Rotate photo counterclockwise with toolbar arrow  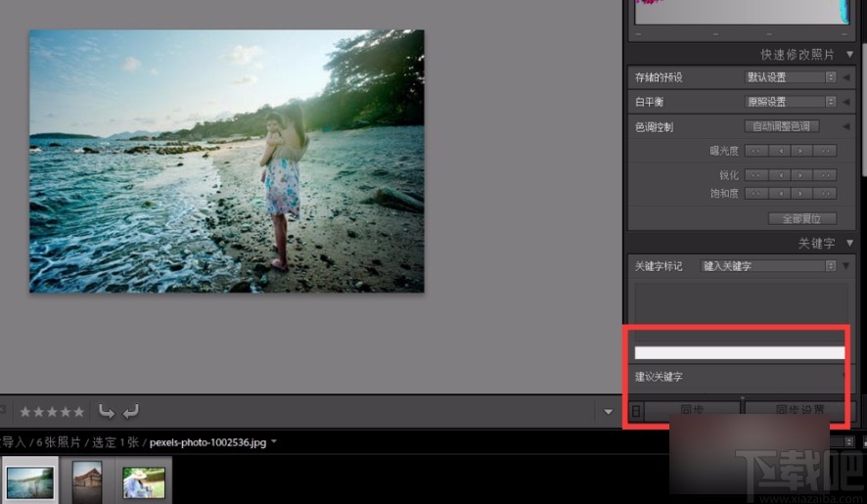[106, 411]
